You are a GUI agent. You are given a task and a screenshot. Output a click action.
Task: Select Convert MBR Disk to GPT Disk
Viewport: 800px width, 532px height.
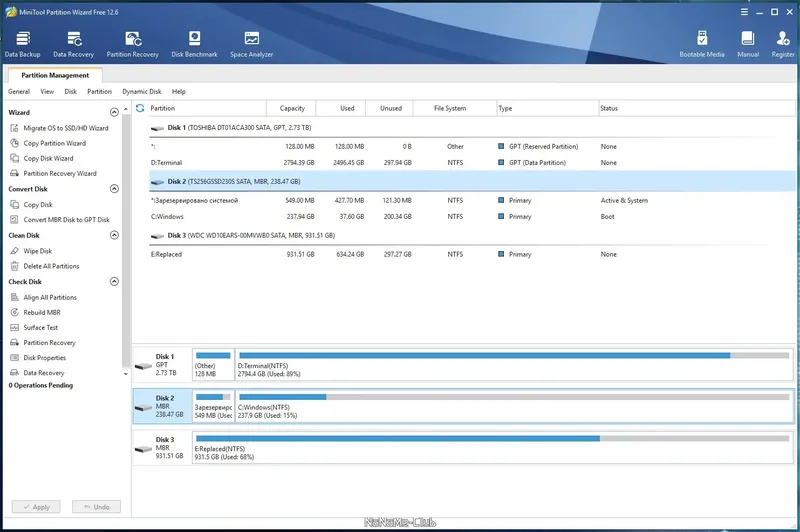[x=66, y=220]
